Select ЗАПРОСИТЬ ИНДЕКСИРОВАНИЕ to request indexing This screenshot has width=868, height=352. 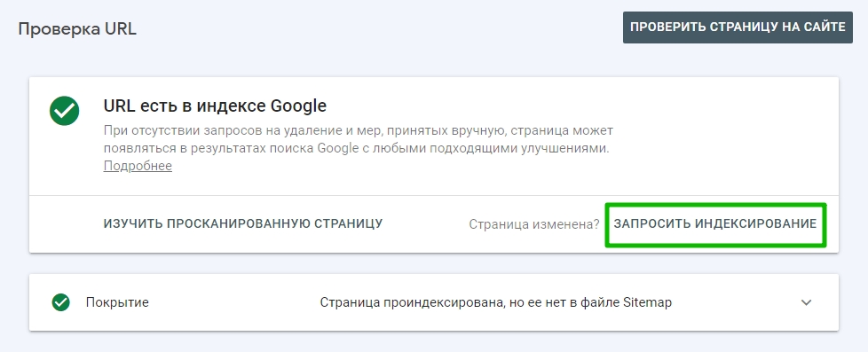tap(715, 223)
